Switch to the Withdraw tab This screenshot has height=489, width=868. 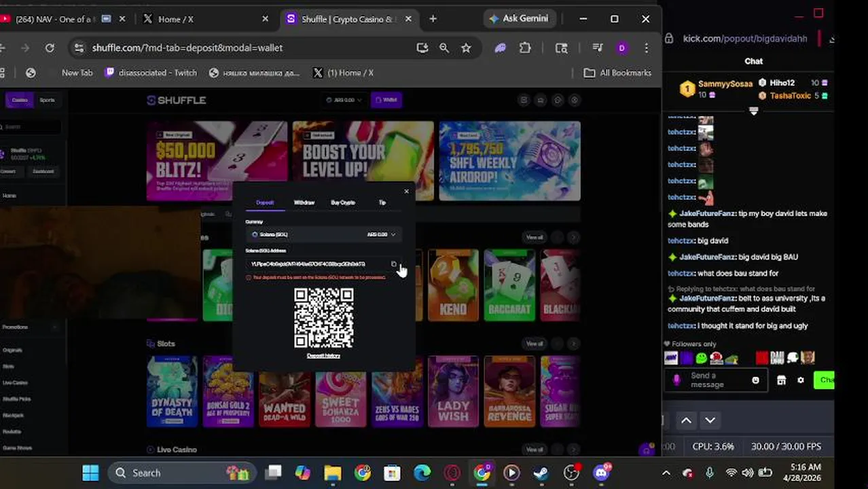[x=304, y=202]
